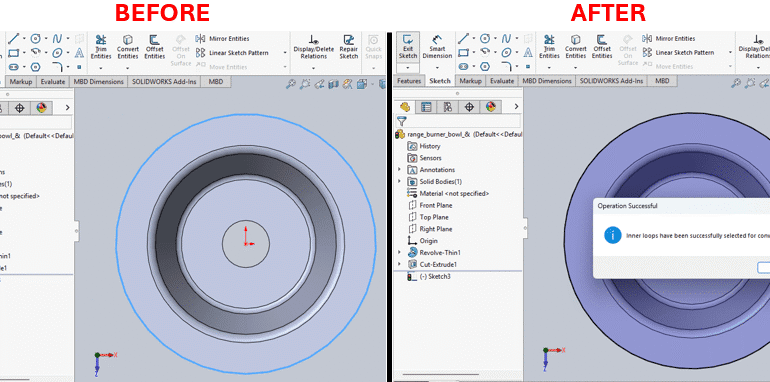Select the Line tool in AFTER window
This screenshot has width=770, height=382.
(463, 38)
